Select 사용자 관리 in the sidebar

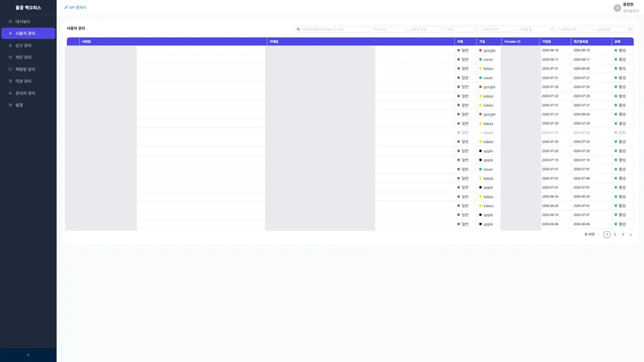coord(28,33)
